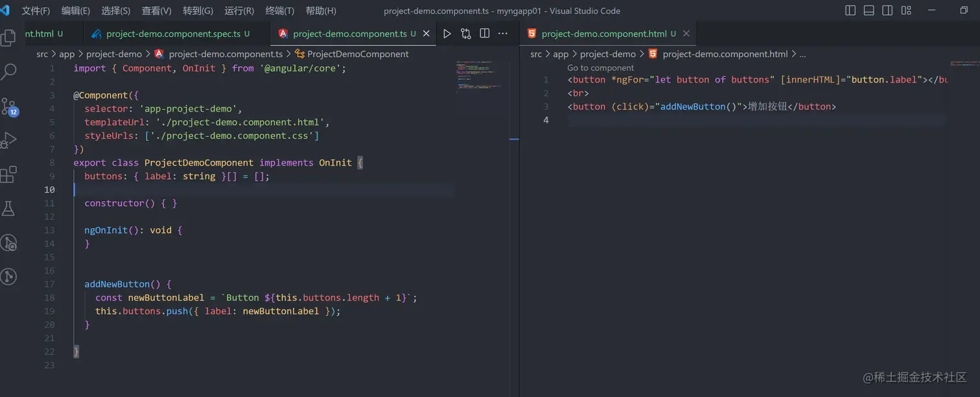Open the 文件(F) menu

[36, 10]
